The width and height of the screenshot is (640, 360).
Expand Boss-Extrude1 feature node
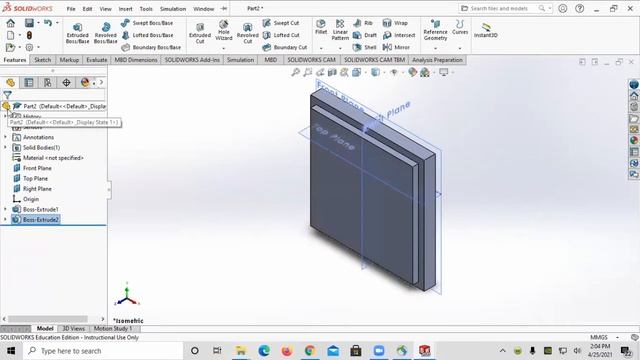pyautogui.click(x=5, y=209)
